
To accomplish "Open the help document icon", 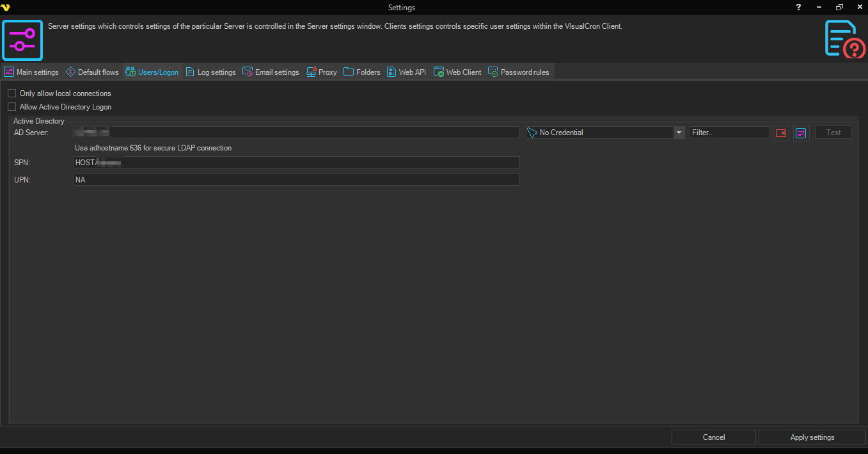I will 844,38.
